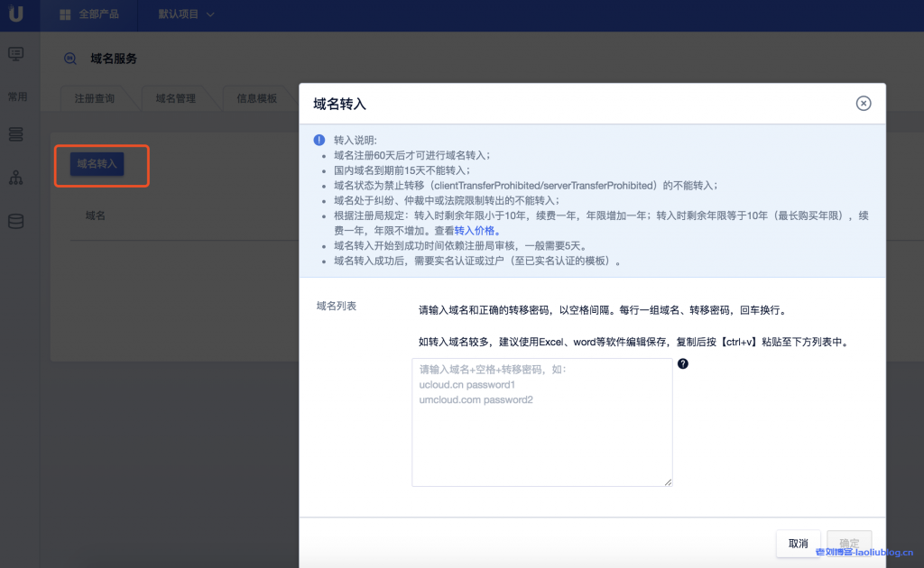
Task: Select the server list icon below 常用
Action: pos(15,133)
